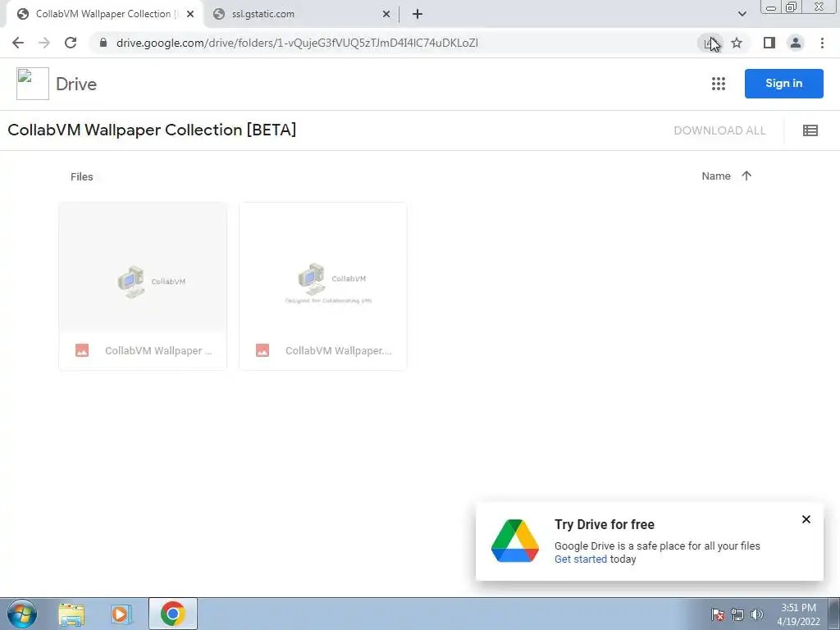The height and width of the screenshot is (630, 840).
Task: Go back with the browser back arrow
Action: click(18, 43)
